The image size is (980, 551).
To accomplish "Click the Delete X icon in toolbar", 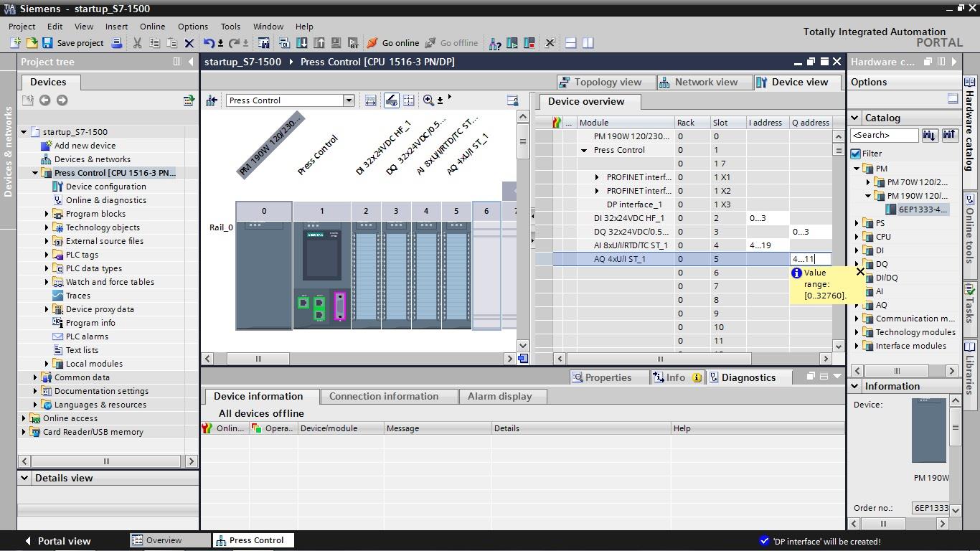I will click(x=189, y=43).
